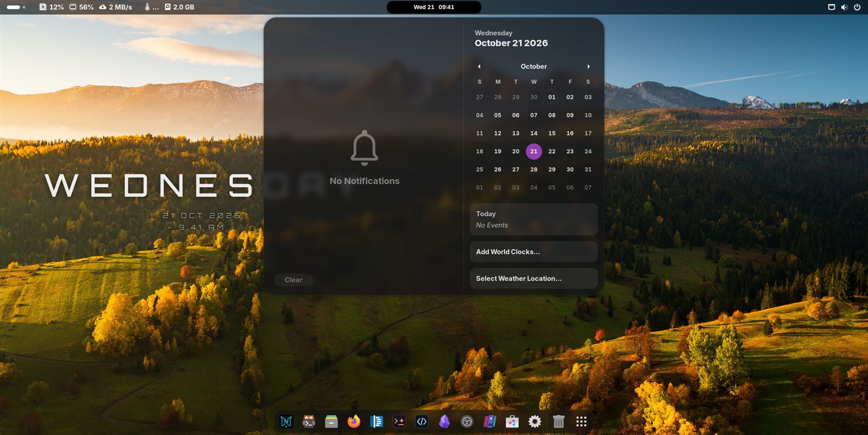
Task: Click Add World Clocks…
Action: point(534,252)
